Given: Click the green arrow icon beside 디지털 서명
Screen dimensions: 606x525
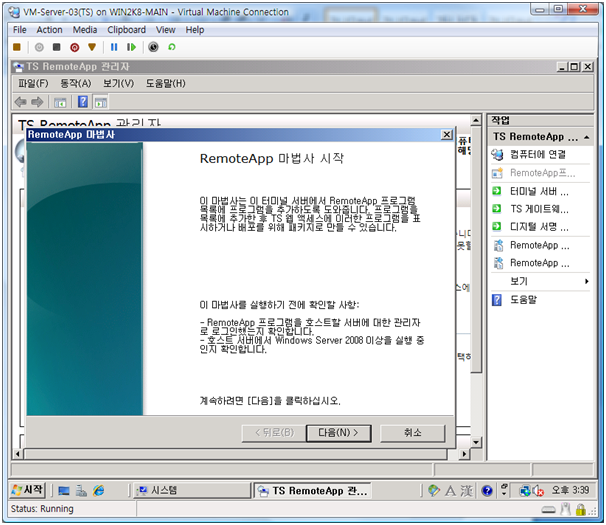Looking at the screenshot, I should (x=497, y=226).
